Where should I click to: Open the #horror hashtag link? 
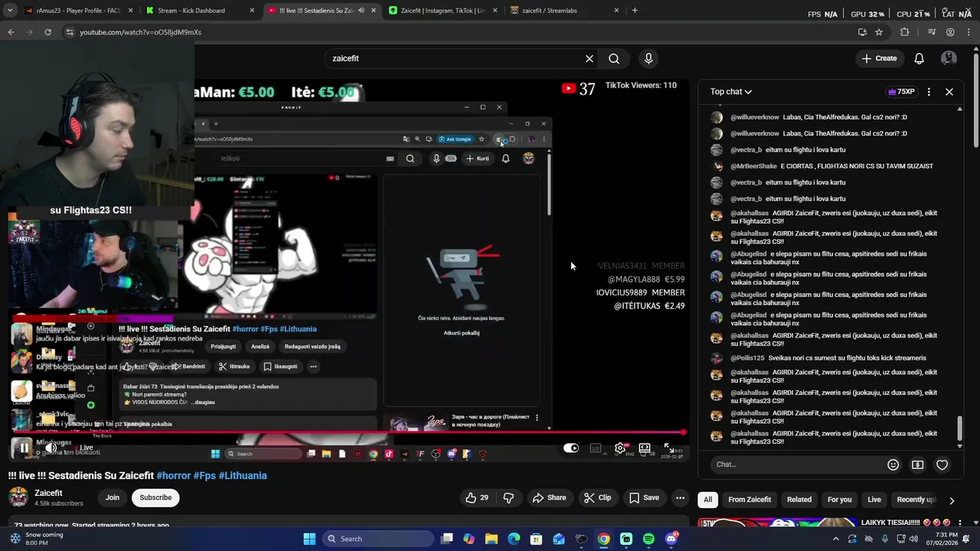tap(174, 475)
